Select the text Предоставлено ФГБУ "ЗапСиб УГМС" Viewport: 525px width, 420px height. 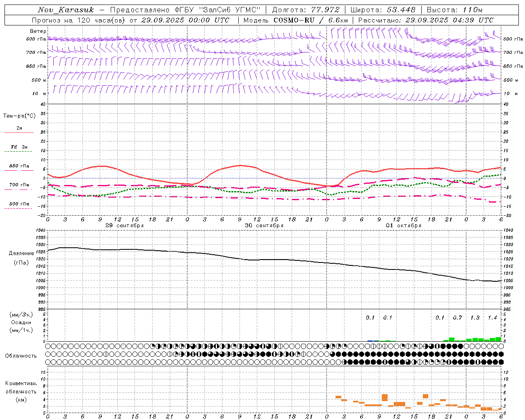click(185, 10)
